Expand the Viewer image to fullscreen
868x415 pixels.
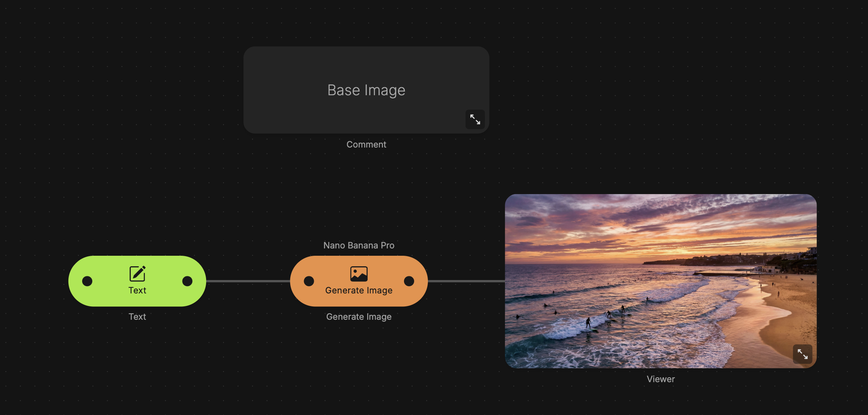[802, 354]
